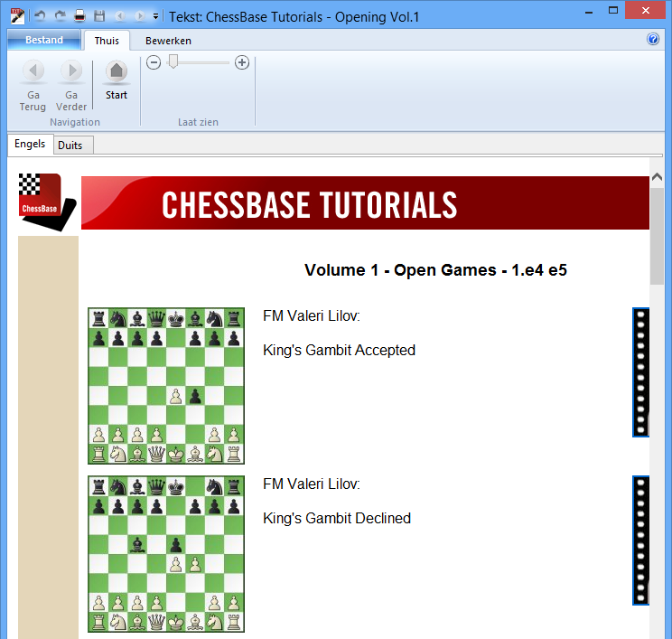Open the Bestand file menu
672x639 pixels.
44,40
